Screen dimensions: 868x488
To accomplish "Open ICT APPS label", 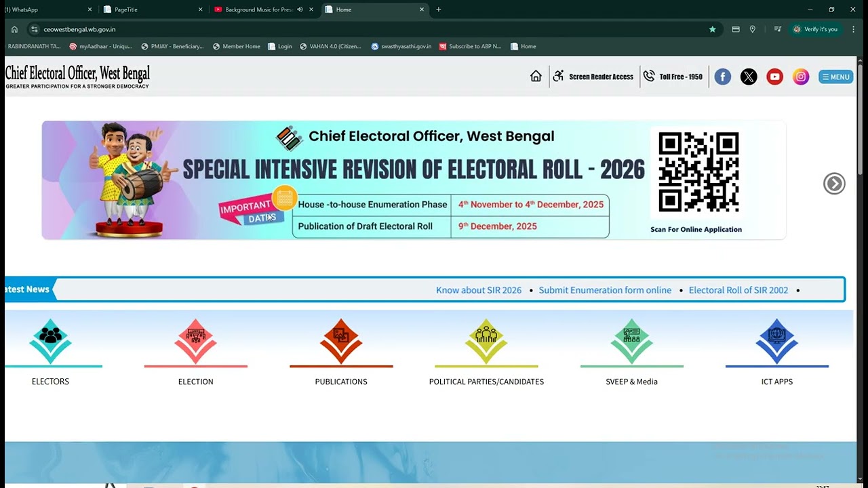I will [776, 382].
